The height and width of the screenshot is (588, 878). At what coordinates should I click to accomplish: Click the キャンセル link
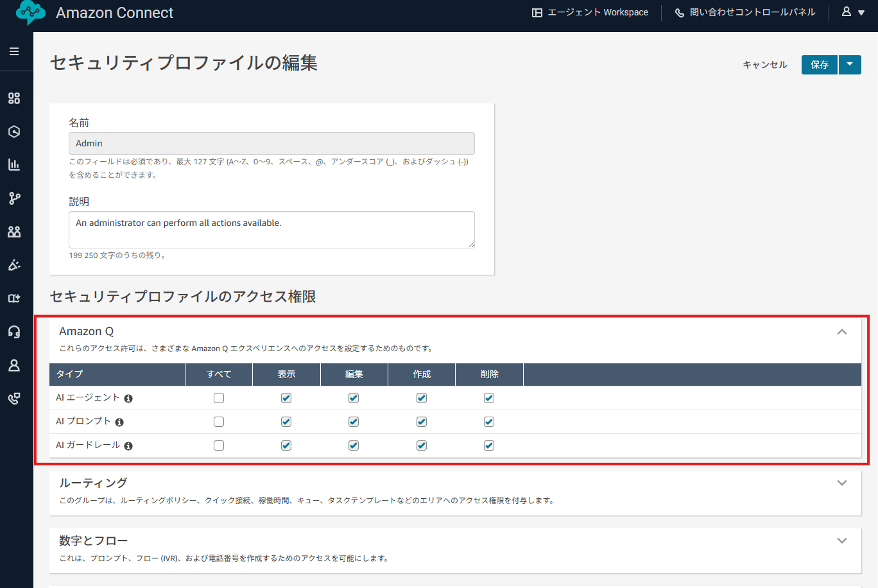764,64
